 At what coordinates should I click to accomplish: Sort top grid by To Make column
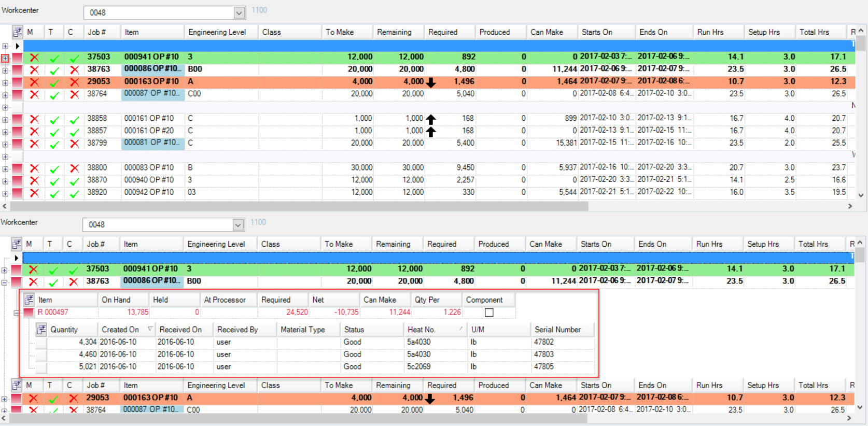point(347,32)
